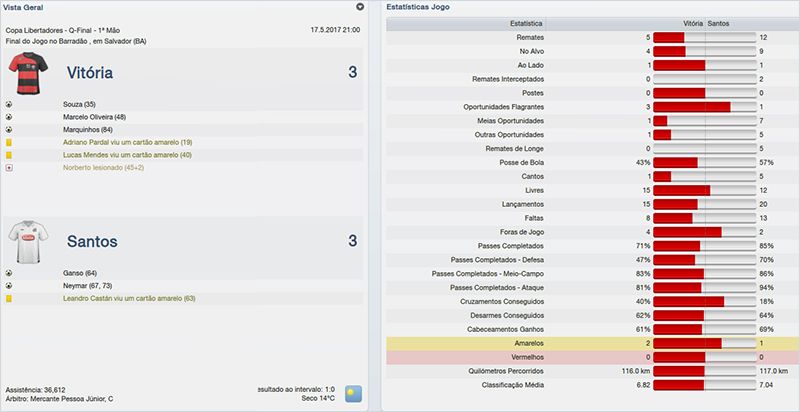800x412 pixels.
Task: Click the sunny weather icon
Action: click(x=353, y=393)
